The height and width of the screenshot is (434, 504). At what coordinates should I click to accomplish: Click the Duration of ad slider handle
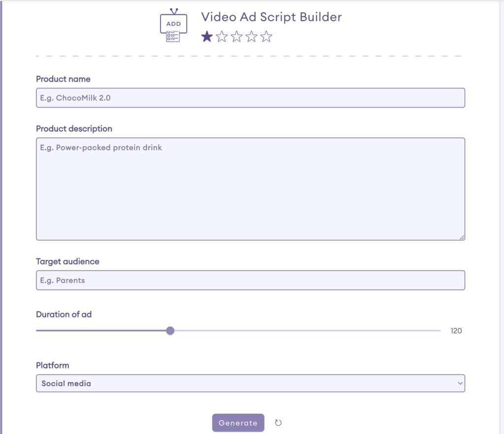[170, 331]
